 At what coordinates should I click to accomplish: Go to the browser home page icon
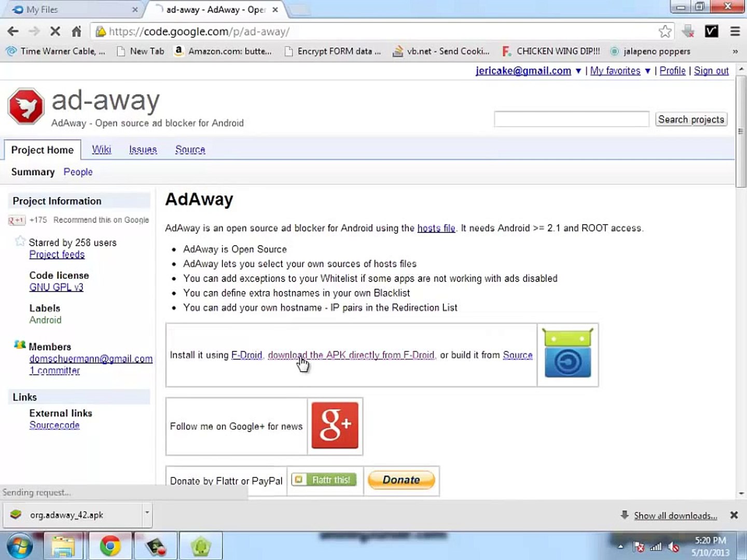76,32
